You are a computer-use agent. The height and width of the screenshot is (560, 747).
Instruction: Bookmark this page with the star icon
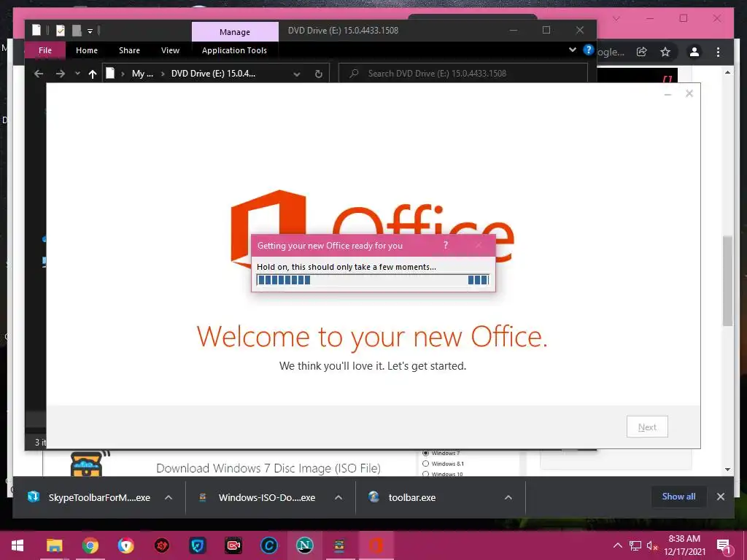click(665, 52)
